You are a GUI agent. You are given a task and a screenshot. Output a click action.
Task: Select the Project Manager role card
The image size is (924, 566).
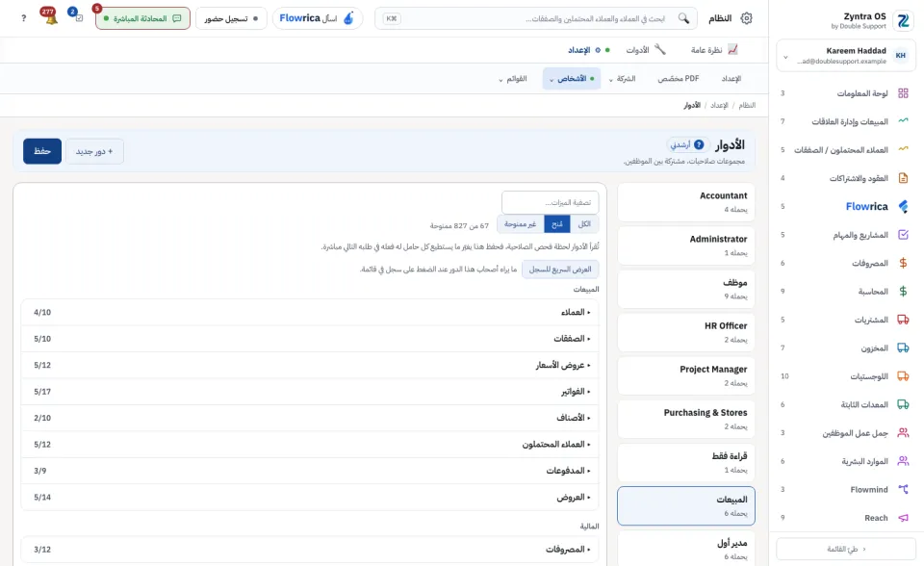click(x=686, y=375)
